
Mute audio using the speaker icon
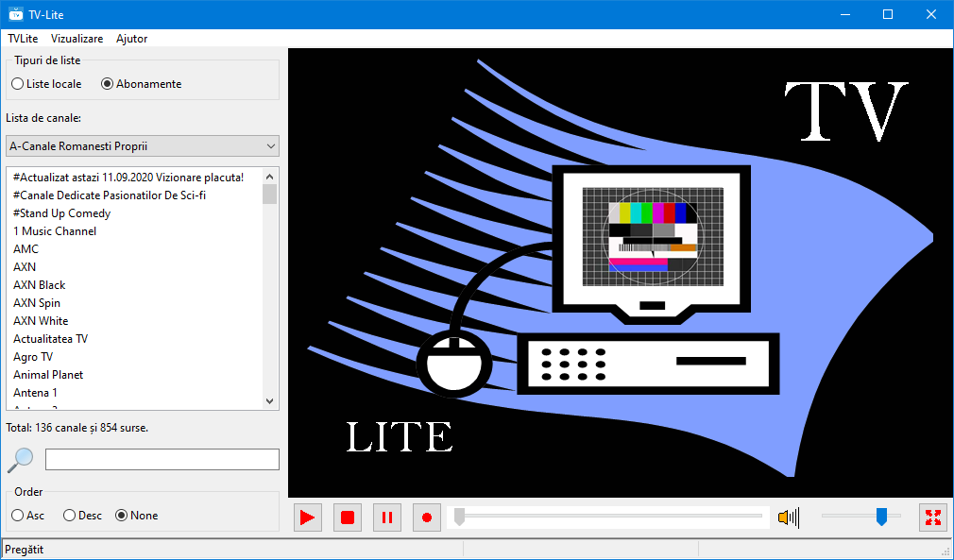tap(789, 518)
